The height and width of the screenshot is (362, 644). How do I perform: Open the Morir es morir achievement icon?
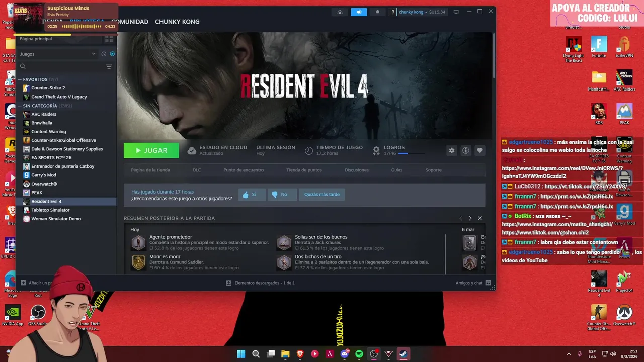click(138, 262)
